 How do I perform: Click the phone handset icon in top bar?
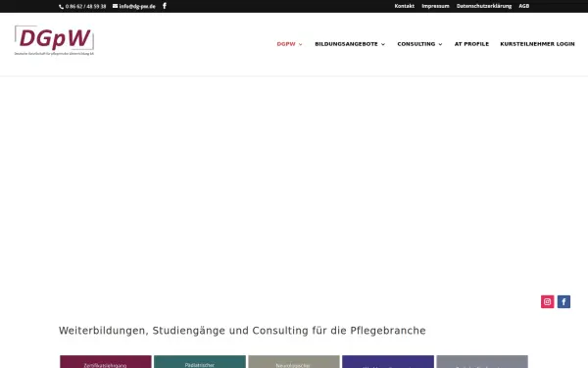tap(62, 7)
